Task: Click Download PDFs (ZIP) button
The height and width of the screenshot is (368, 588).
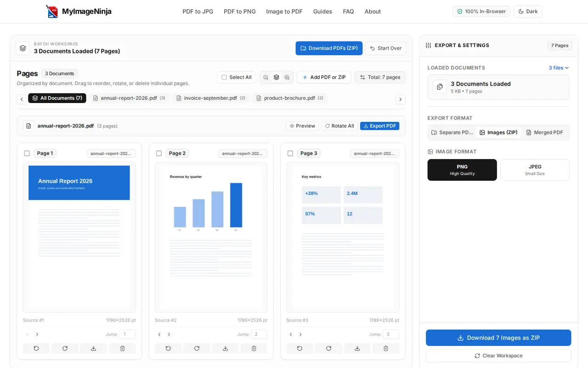Action: click(x=329, y=48)
